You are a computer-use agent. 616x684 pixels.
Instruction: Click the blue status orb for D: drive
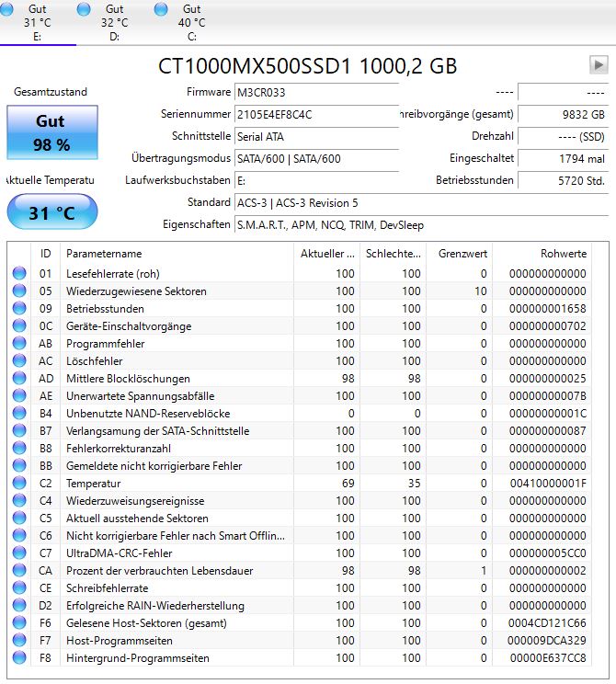[x=84, y=9]
